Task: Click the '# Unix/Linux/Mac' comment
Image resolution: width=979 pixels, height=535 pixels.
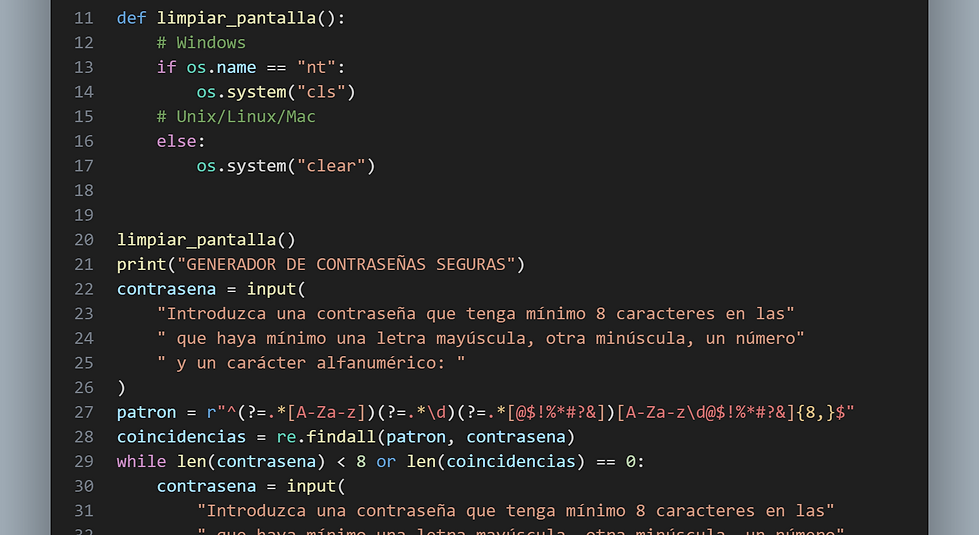Action: (236, 117)
